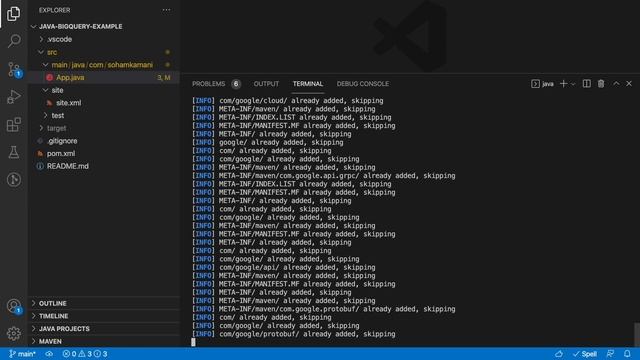Click the com/google/api/ already added line
The image size is (640, 360).
(284, 267)
